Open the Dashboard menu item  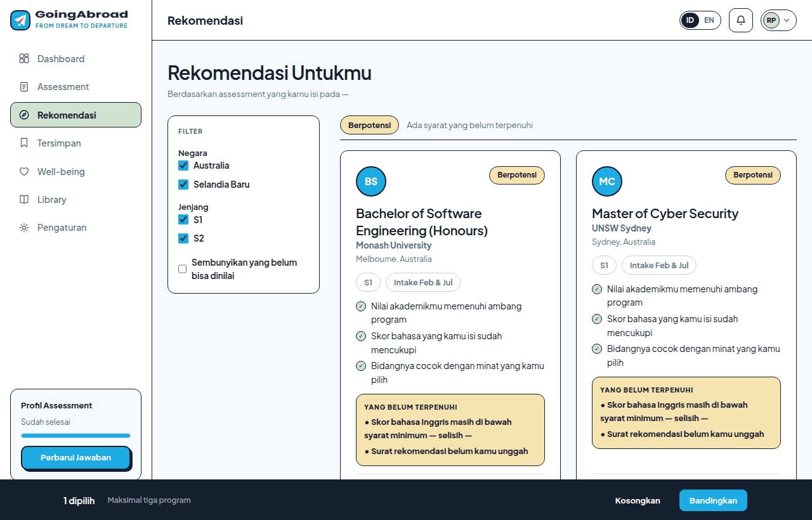coord(75,59)
